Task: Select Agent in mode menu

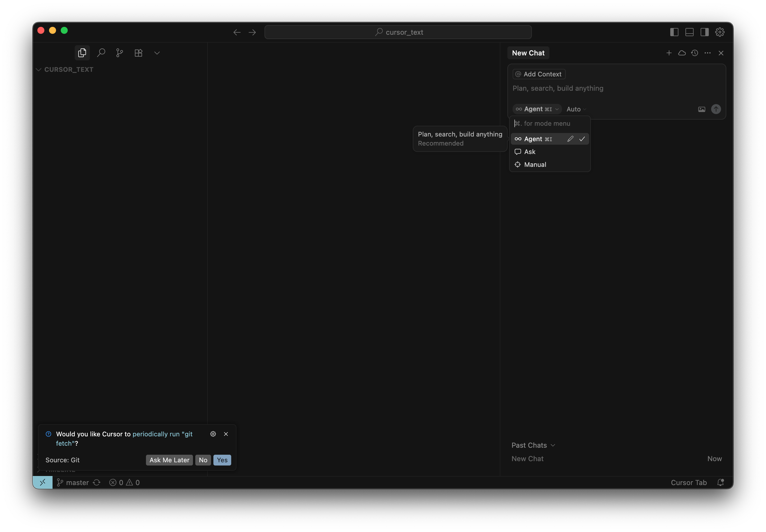Action: pos(550,139)
